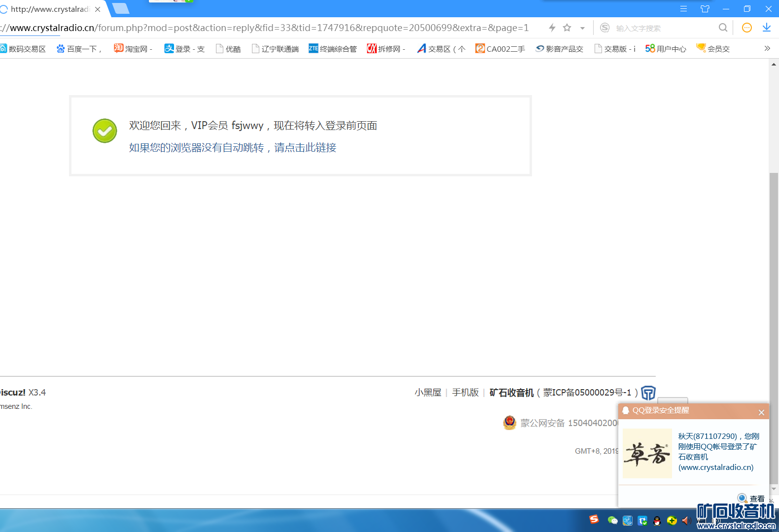Bookmark this page with the star icon
This screenshot has height=532, width=779.
(567, 28)
